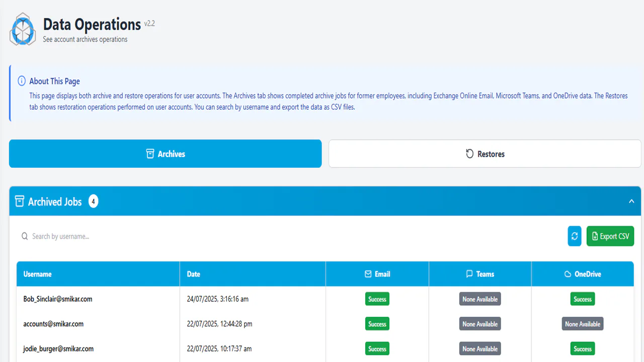Click the Data Operations page title
The height and width of the screenshot is (362, 644).
pos(92,24)
